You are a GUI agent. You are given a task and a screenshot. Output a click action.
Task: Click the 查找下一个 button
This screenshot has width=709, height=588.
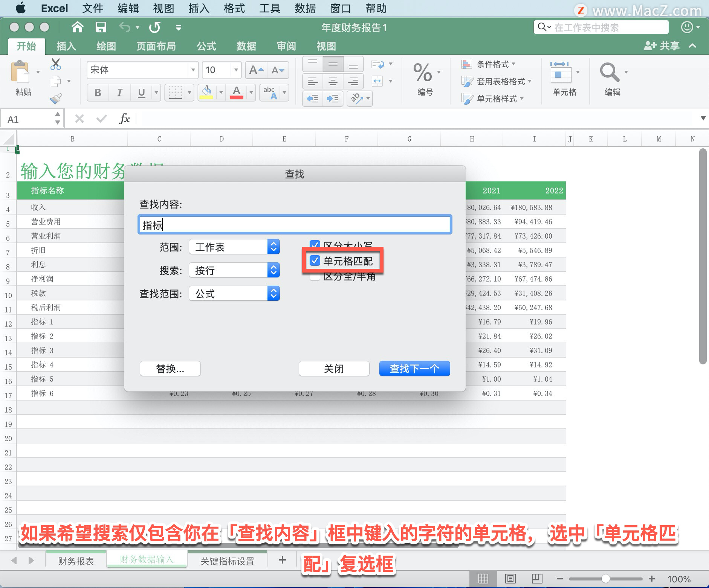[414, 369]
